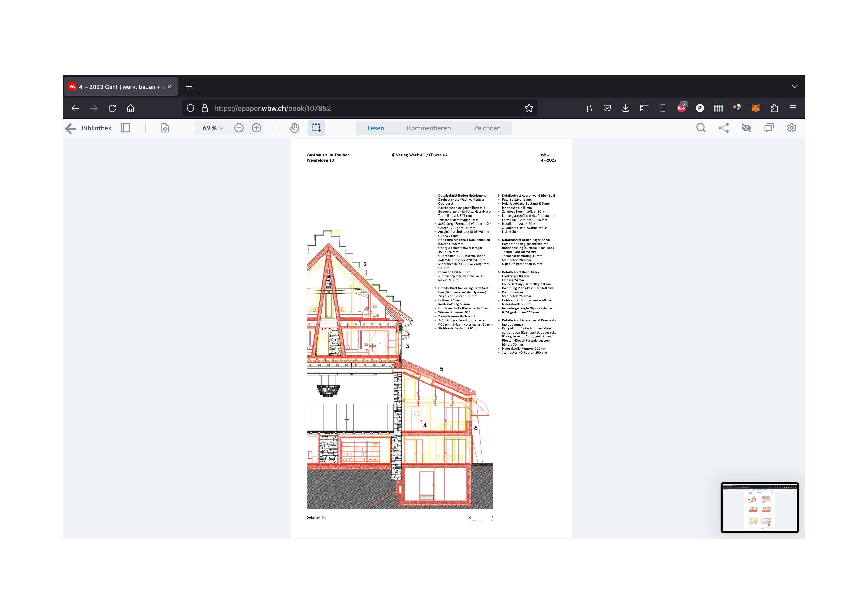Image resolution: width=868 pixels, height=614 pixels.
Task: Reload the current page
Action: (112, 109)
